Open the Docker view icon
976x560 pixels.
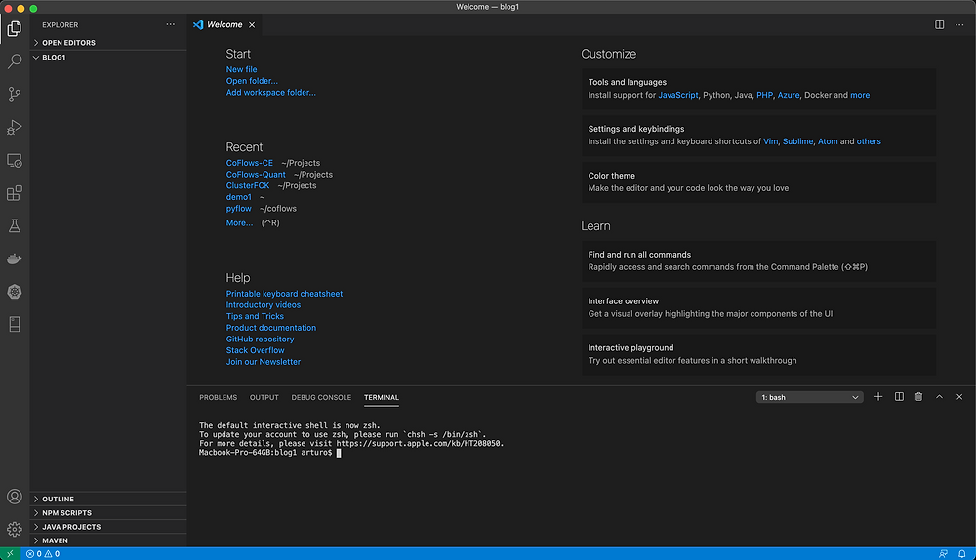click(x=15, y=259)
